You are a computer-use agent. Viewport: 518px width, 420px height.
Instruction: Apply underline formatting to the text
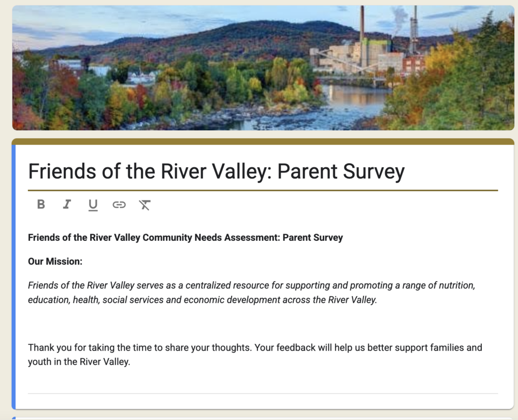[93, 205]
